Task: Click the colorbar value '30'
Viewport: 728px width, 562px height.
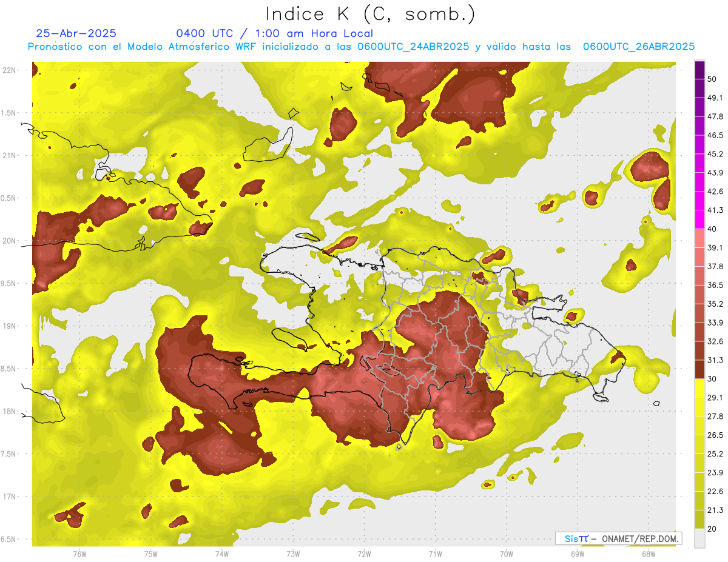Action: (712, 379)
